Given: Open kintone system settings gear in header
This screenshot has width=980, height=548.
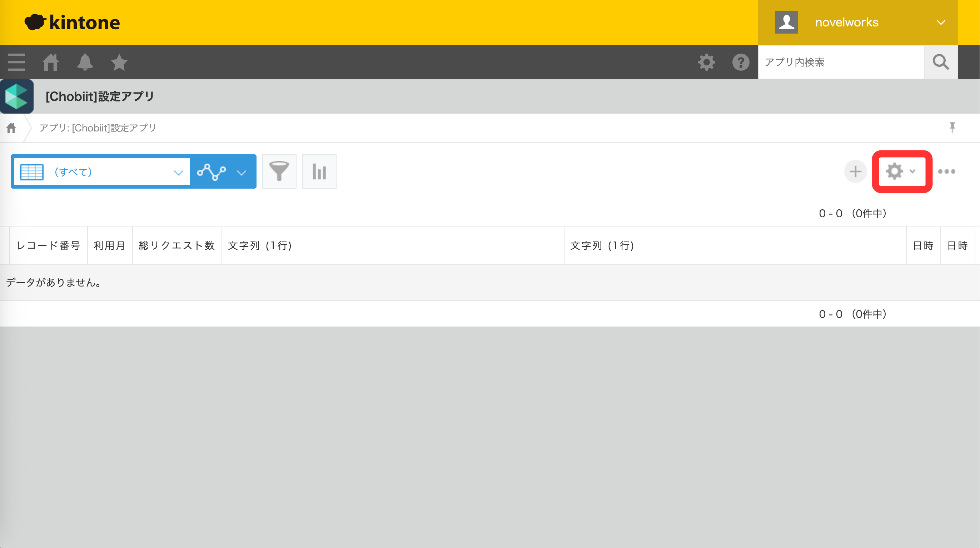Looking at the screenshot, I should 706,63.
